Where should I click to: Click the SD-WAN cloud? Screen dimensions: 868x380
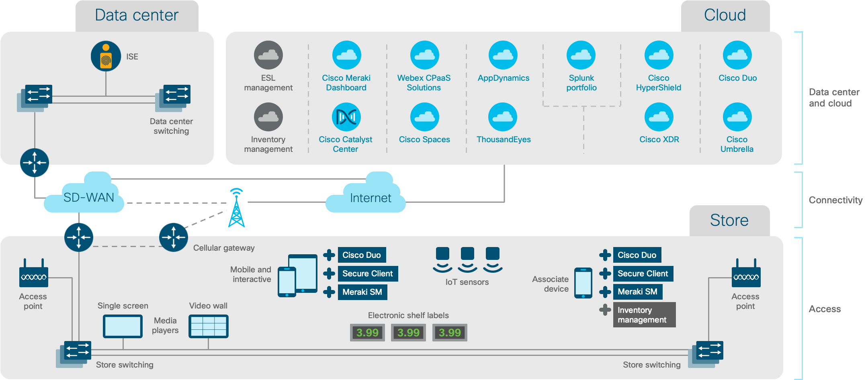click(x=84, y=193)
